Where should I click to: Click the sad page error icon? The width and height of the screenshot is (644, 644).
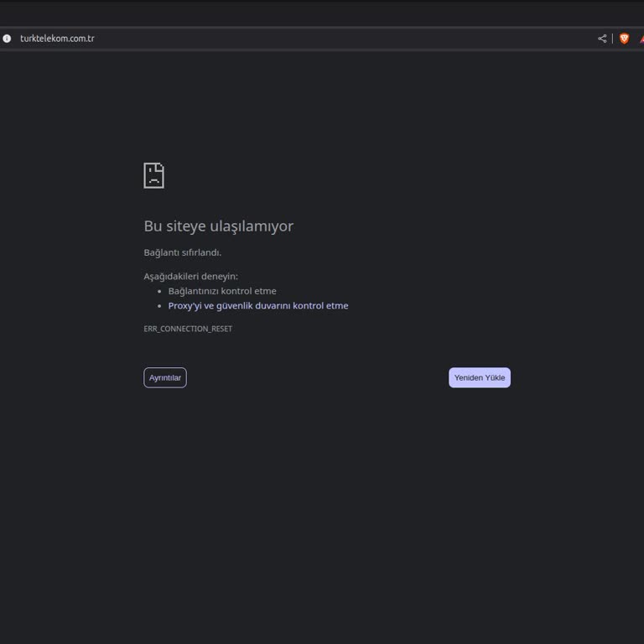pos(154,175)
